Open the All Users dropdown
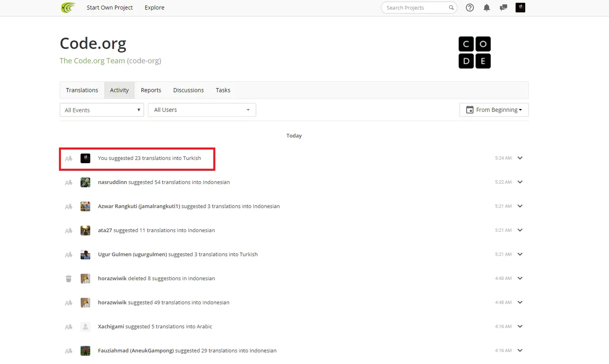Viewport: 609px width, 364px height. click(x=202, y=110)
